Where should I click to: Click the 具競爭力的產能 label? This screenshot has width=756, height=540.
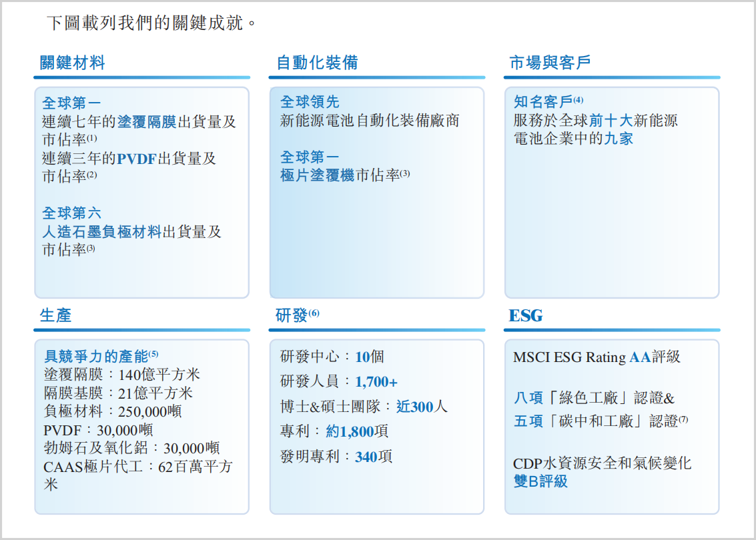click(95, 356)
